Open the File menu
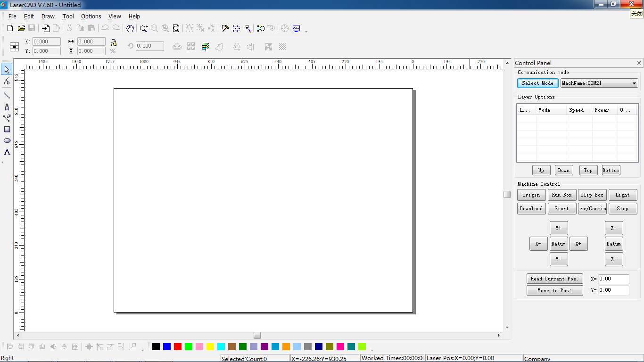 [12, 16]
